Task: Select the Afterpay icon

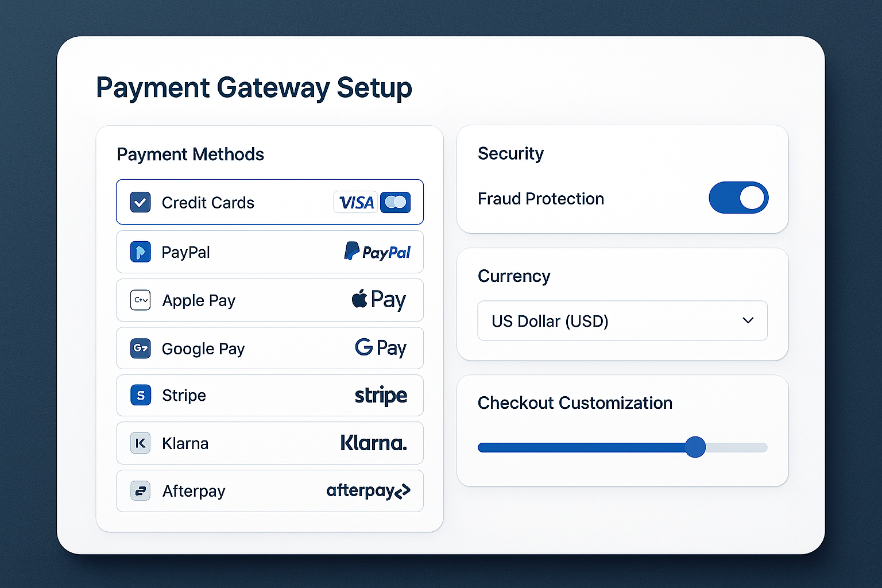Action: click(140, 490)
